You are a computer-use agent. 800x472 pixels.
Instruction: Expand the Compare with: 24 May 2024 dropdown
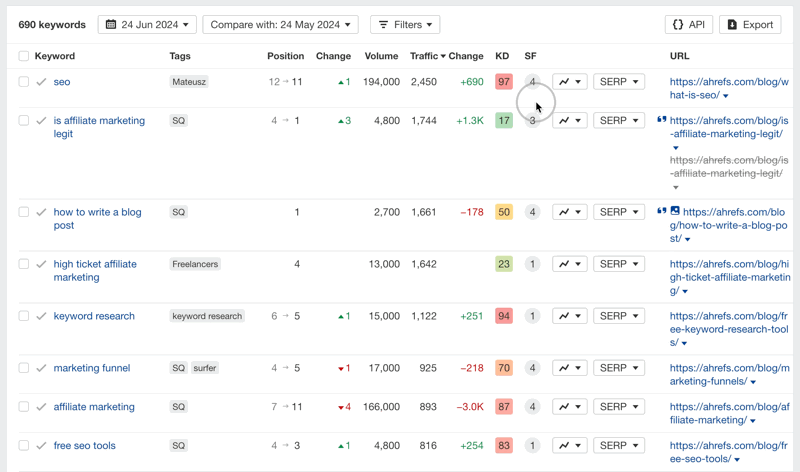pyautogui.click(x=280, y=24)
